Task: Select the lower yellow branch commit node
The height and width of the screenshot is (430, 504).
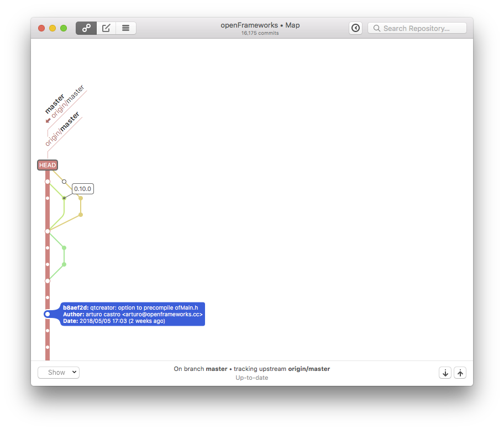Action: [x=81, y=215]
